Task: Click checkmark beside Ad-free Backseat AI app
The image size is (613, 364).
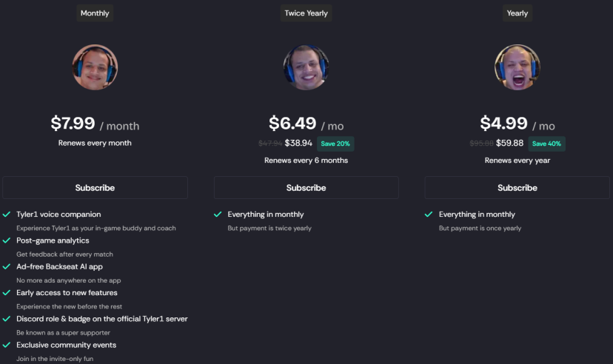Action: (x=7, y=267)
